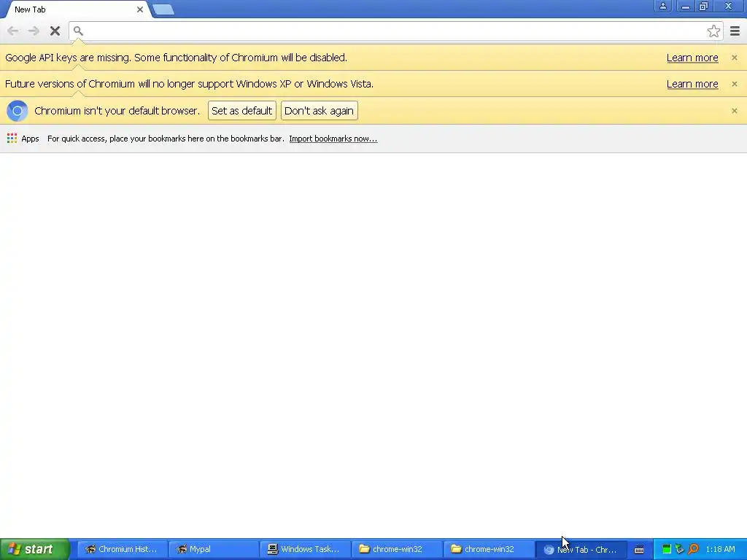The image size is (747, 560).
Task: Minimize the Chromium window
Action: [x=685, y=6]
